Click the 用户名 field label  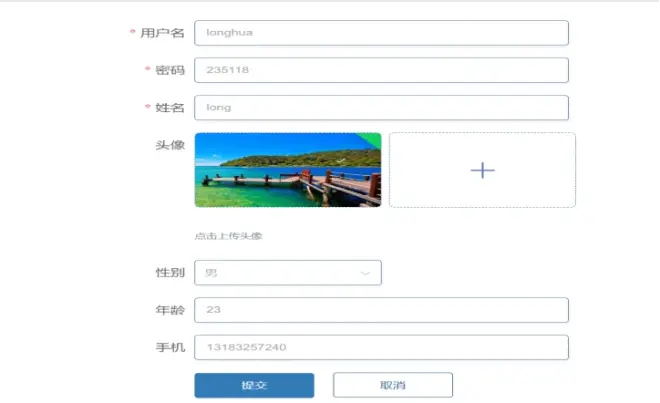click(162, 33)
